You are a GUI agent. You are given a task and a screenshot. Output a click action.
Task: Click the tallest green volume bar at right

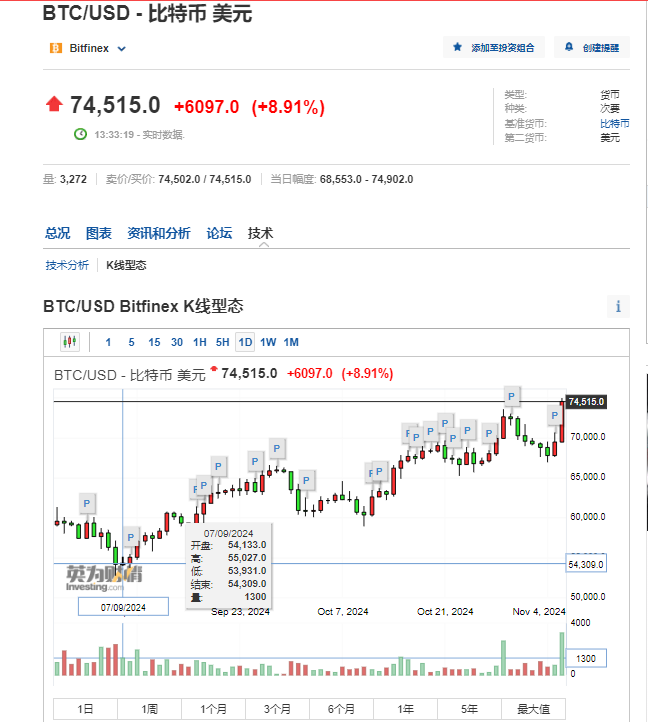click(562, 654)
